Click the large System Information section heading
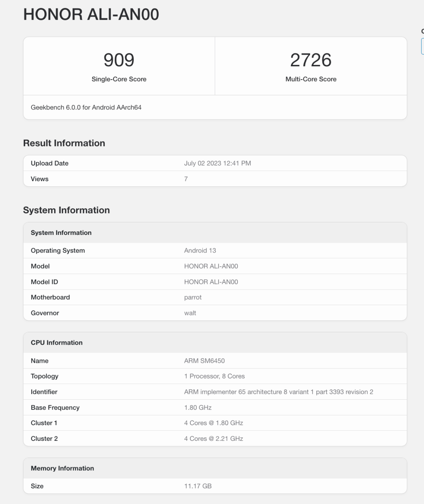Image resolution: width=424 pixels, height=504 pixels. [x=66, y=210]
